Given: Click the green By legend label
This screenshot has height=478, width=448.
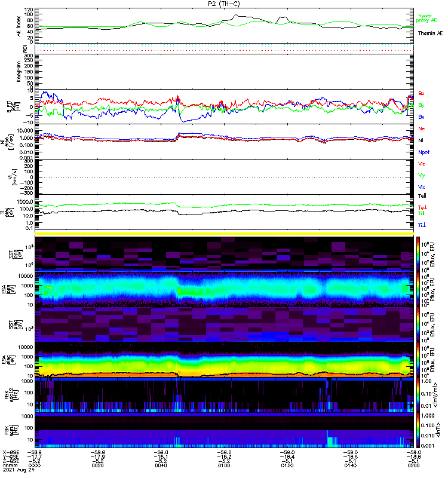Looking at the screenshot, I should [x=421, y=106].
